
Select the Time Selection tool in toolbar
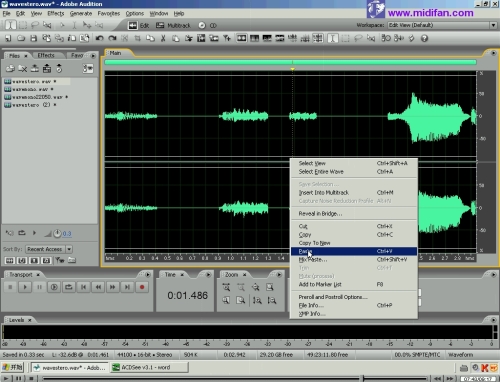tap(10, 25)
